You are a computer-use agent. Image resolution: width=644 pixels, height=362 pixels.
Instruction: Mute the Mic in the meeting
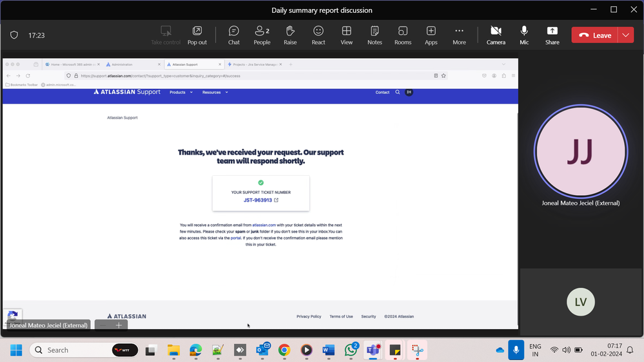coord(524,35)
